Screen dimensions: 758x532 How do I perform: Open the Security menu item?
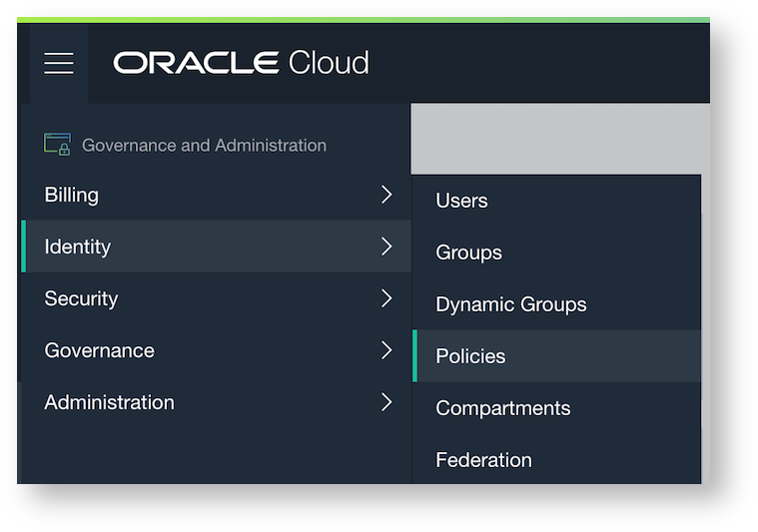coord(81,298)
